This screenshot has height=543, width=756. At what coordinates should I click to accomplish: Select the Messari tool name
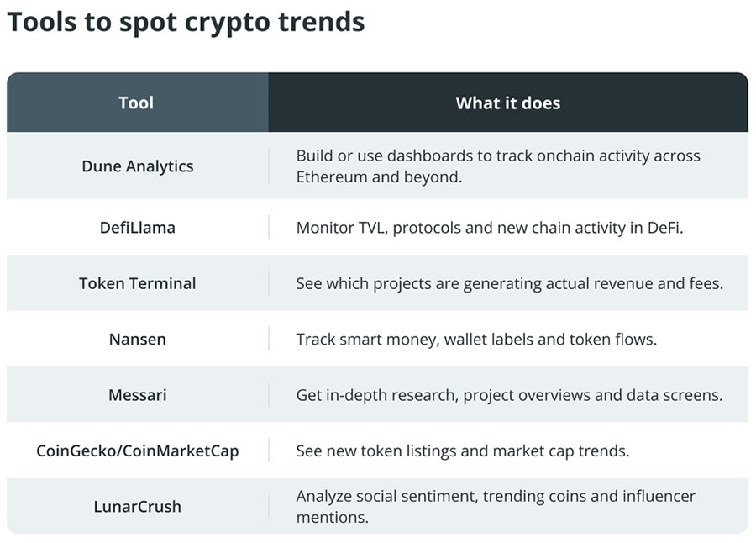(138, 394)
